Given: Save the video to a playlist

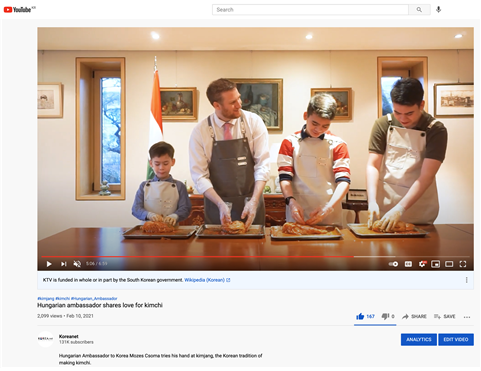Looking at the screenshot, I should [x=445, y=316].
